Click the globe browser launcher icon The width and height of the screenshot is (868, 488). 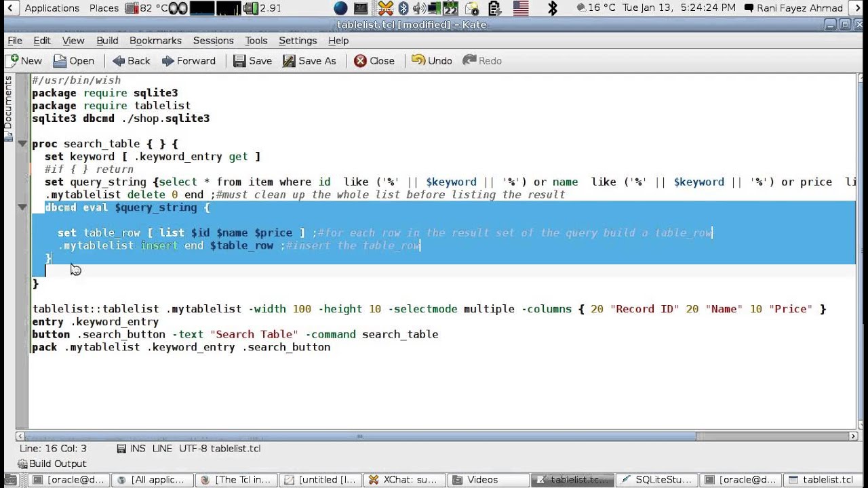[x=340, y=8]
